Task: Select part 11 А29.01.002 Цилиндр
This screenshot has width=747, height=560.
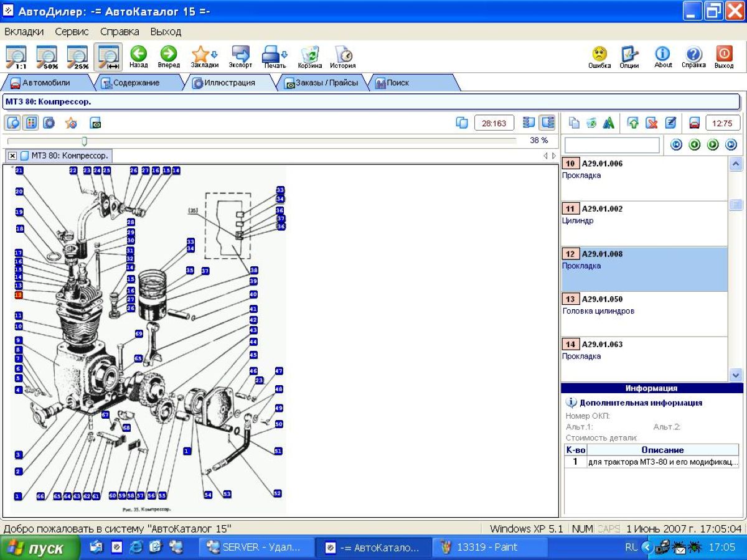Action: click(644, 224)
